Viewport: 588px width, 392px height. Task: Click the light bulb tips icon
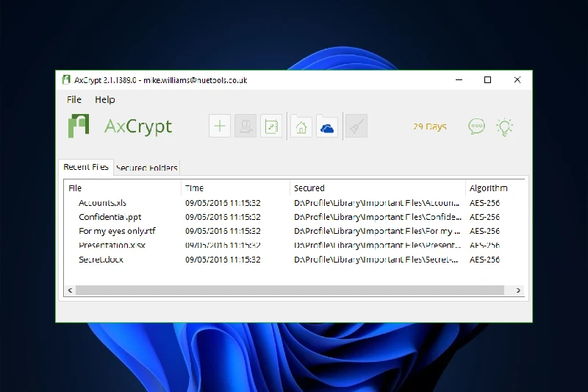504,126
